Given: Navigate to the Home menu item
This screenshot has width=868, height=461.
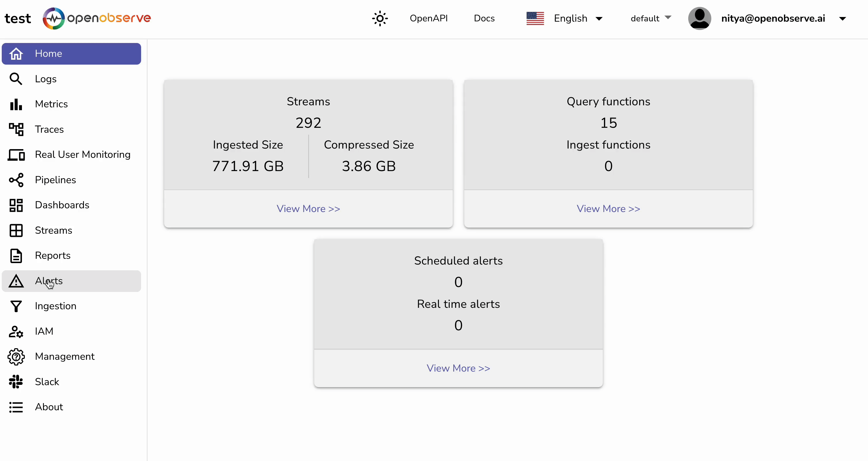Looking at the screenshot, I should [x=48, y=53].
